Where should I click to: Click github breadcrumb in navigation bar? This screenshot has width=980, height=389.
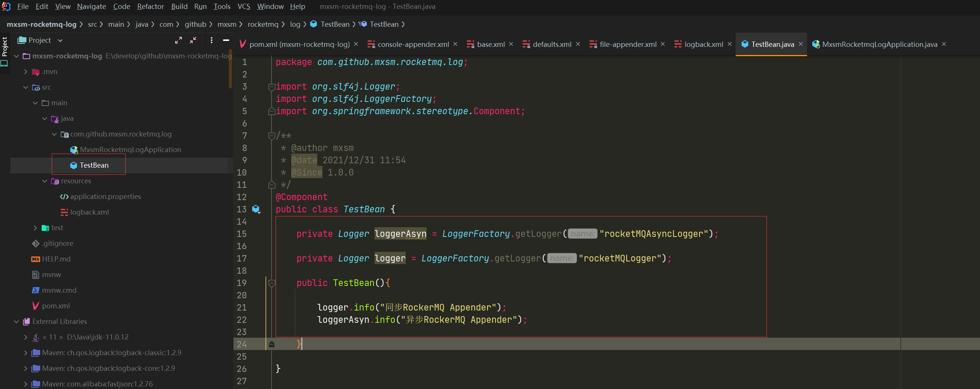[x=195, y=24]
